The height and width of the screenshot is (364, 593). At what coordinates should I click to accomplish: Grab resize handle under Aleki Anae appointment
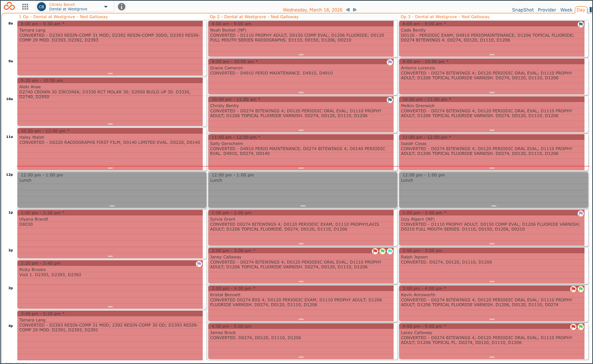(110, 124)
